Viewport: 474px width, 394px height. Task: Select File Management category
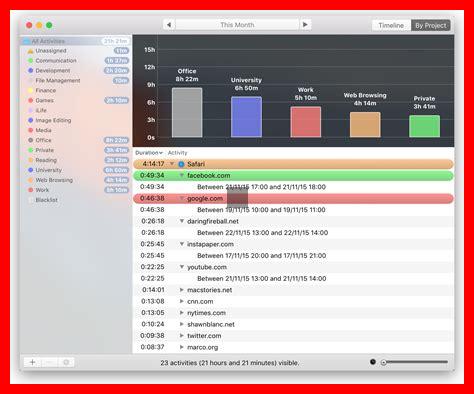(76, 81)
